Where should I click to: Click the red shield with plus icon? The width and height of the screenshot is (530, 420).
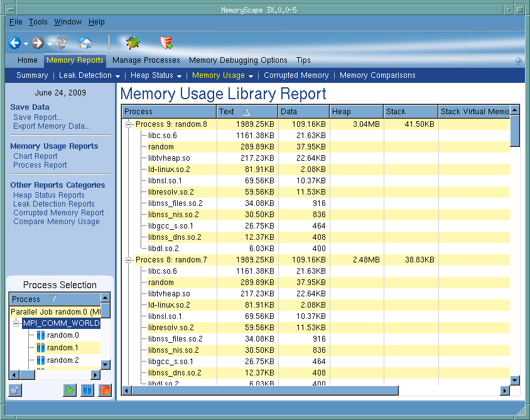point(166,43)
